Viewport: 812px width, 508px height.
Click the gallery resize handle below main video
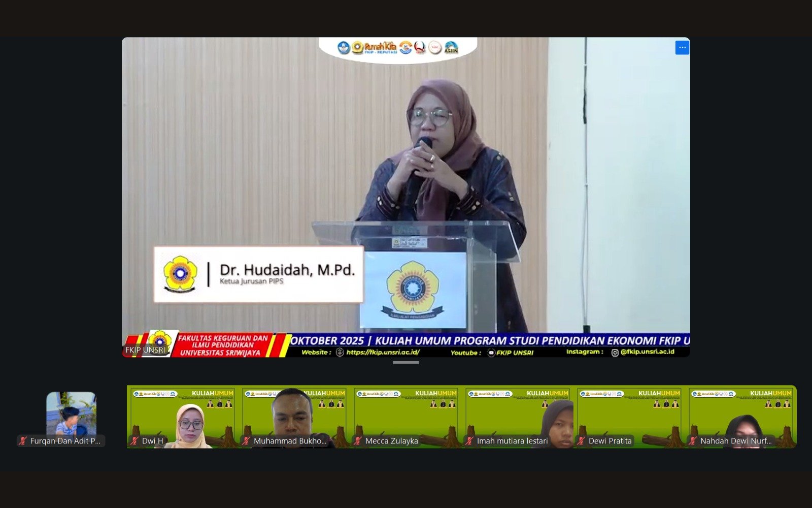(406, 362)
